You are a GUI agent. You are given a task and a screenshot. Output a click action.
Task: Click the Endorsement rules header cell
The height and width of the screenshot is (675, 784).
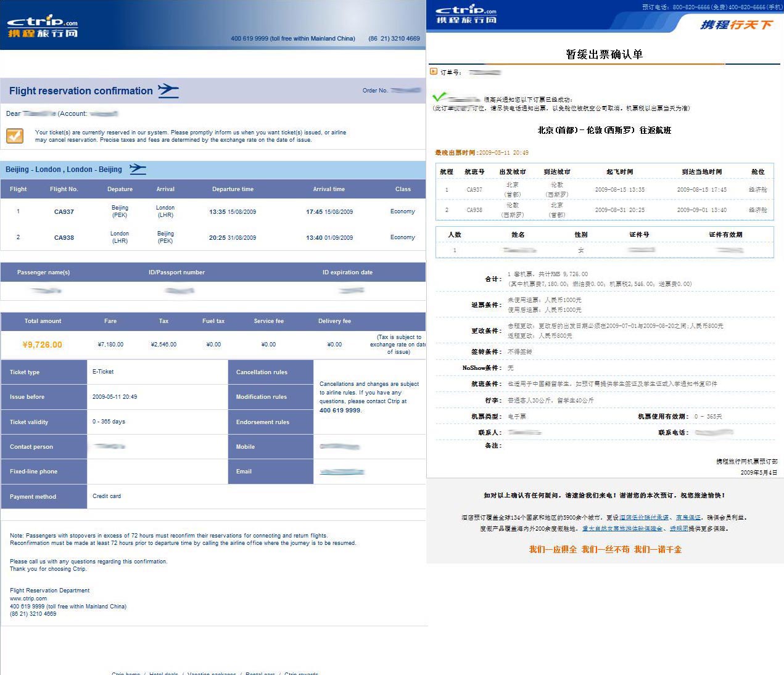pos(271,422)
